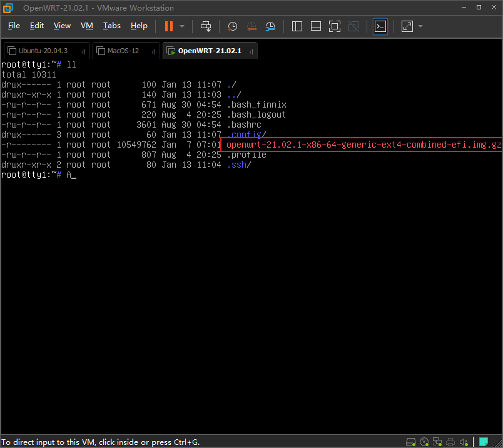
Task: Toggle the library panel visibility
Action: [297, 26]
